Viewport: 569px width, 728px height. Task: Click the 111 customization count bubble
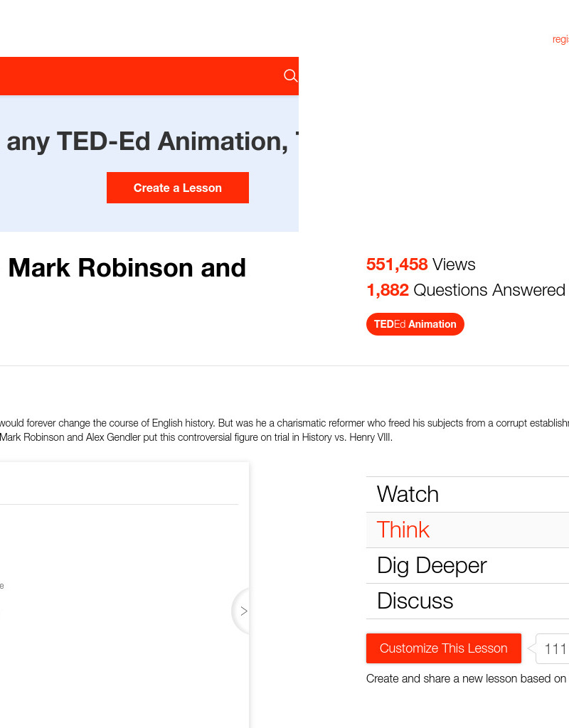click(x=554, y=648)
